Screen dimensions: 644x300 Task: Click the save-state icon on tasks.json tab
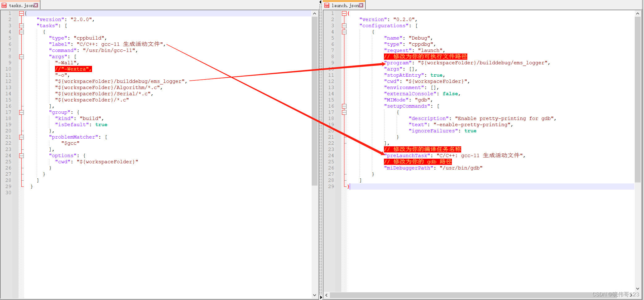(4, 5)
